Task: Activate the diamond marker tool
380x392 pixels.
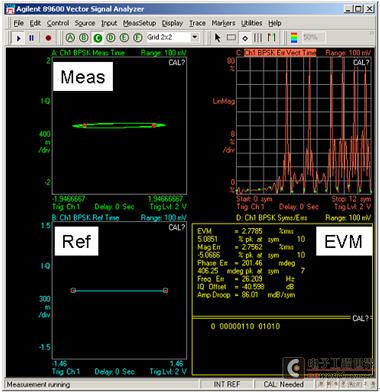Action: [245, 38]
